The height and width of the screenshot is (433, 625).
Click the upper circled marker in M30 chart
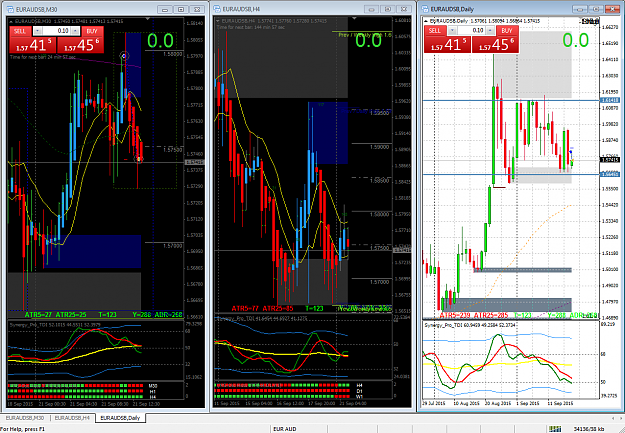(x=124, y=56)
